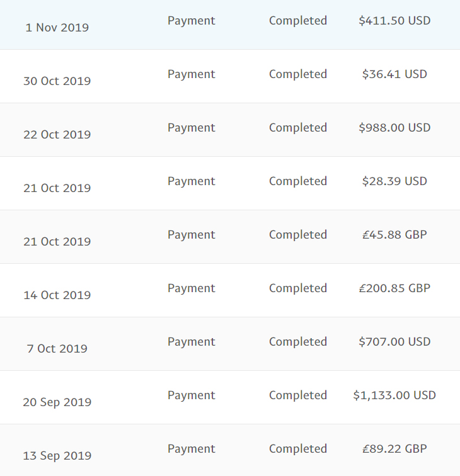The height and width of the screenshot is (476, 460).
Task: Click Completed status in $1,133.00 row
Action: pyautogui.click(x=298, y=395)
